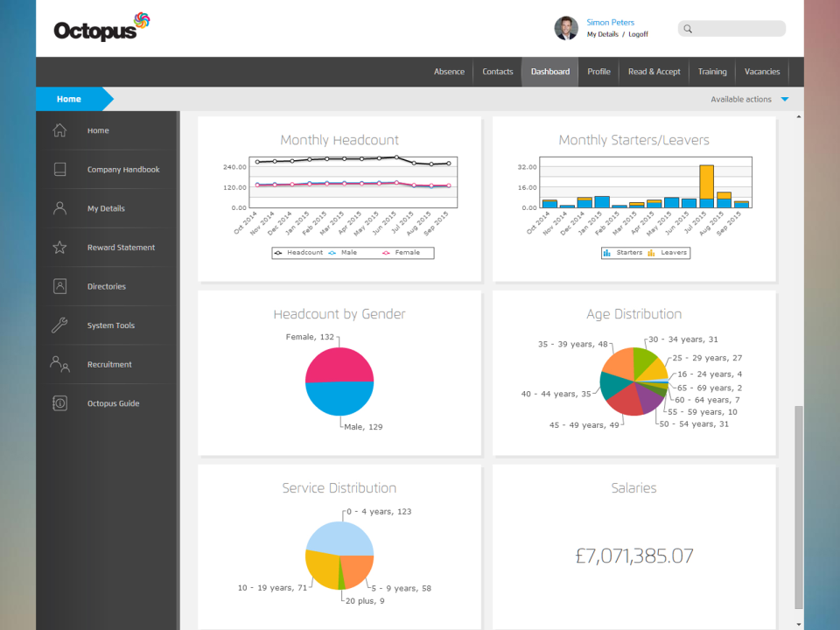Open Company Handbook book icon
Viewport: 840px width, 630px height.
(60, 169)
